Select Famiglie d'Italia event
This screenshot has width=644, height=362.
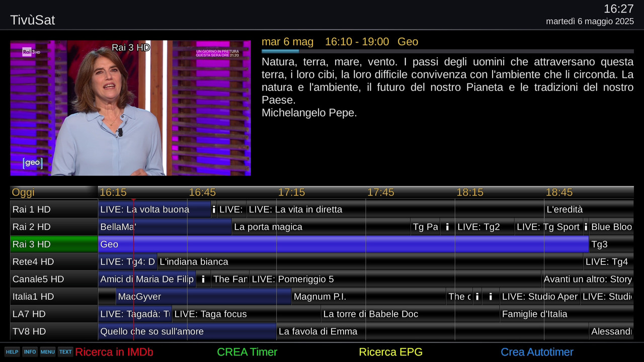(567, 314)
